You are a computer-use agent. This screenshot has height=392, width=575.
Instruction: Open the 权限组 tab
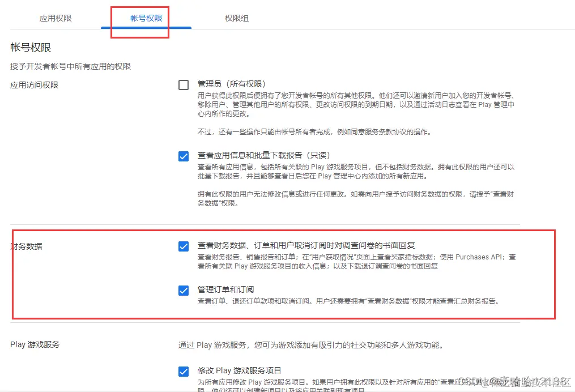click(x=236, y=18)
